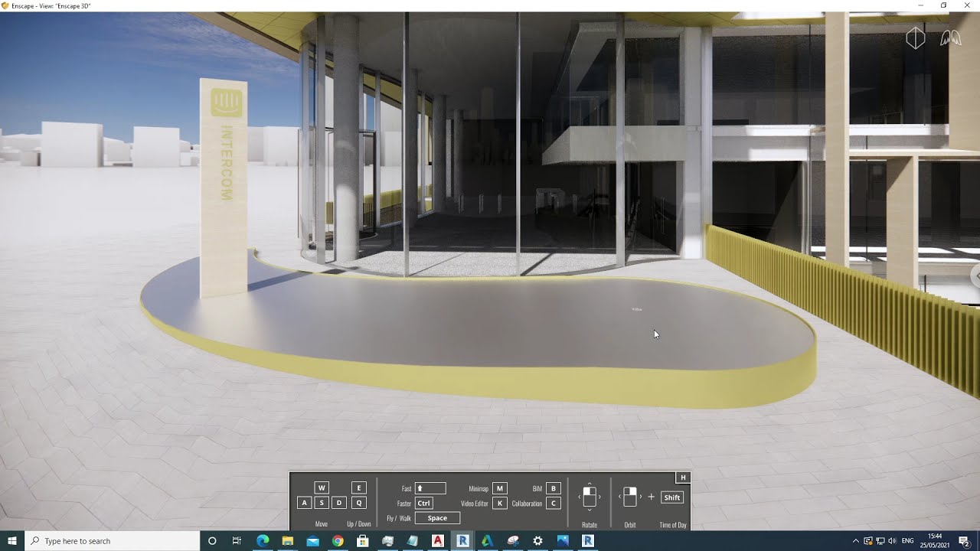Click the Shift key for Time of Day
This screenshot has width=980, height=551.
coord(672,497)
